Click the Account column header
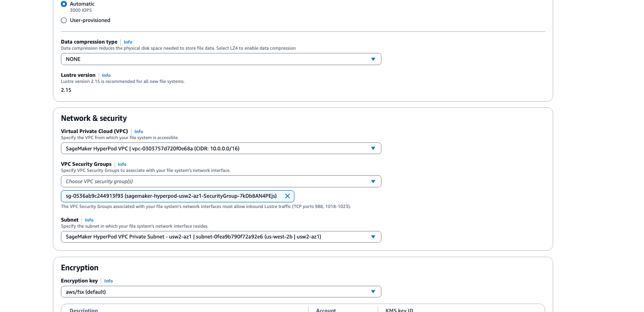The image size is (644, 312). (326, 310)
